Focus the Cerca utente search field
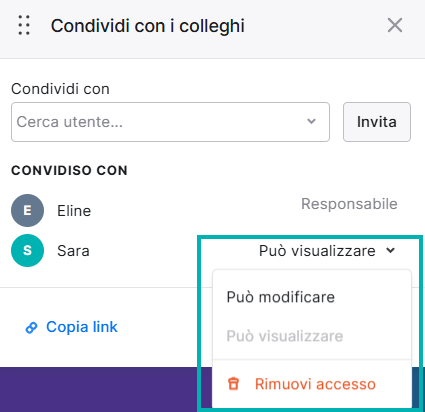Image resolution: width=425 pixels, height=412 pixels. point(170,122)
